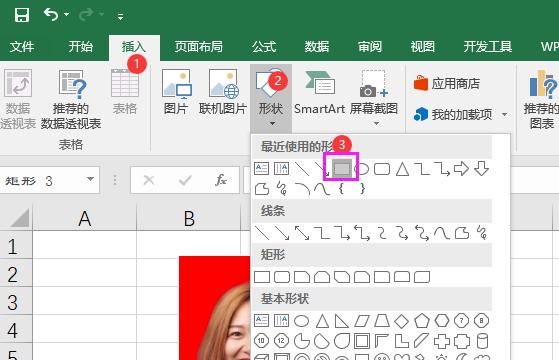Select left brace in recent shapes
Screen dimensions: 559x360
341,189
